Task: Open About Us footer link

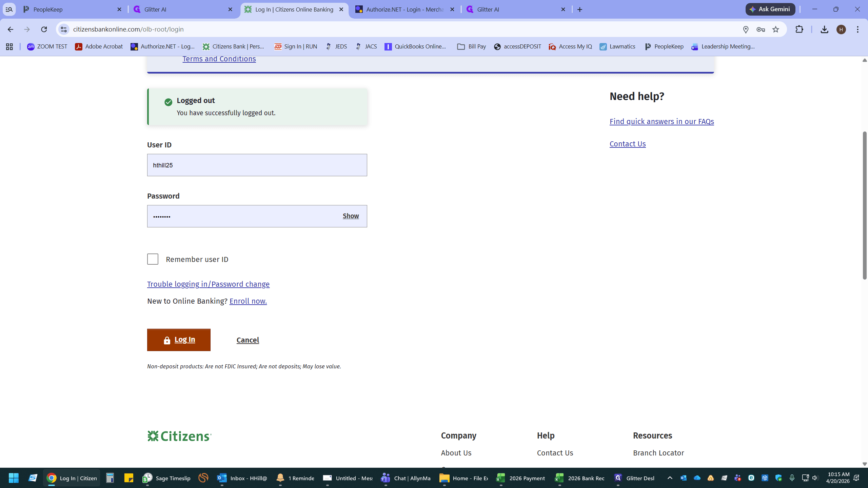Action: coord(456,453)
